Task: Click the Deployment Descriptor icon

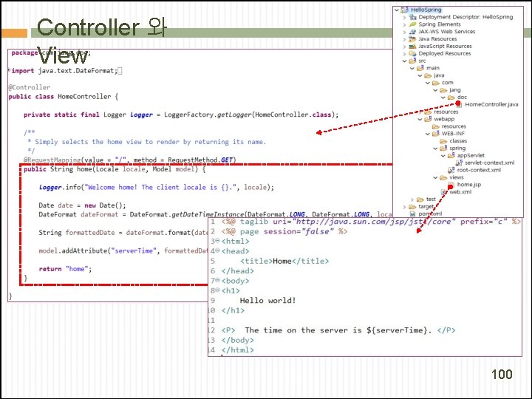Action: pos(412,17)
